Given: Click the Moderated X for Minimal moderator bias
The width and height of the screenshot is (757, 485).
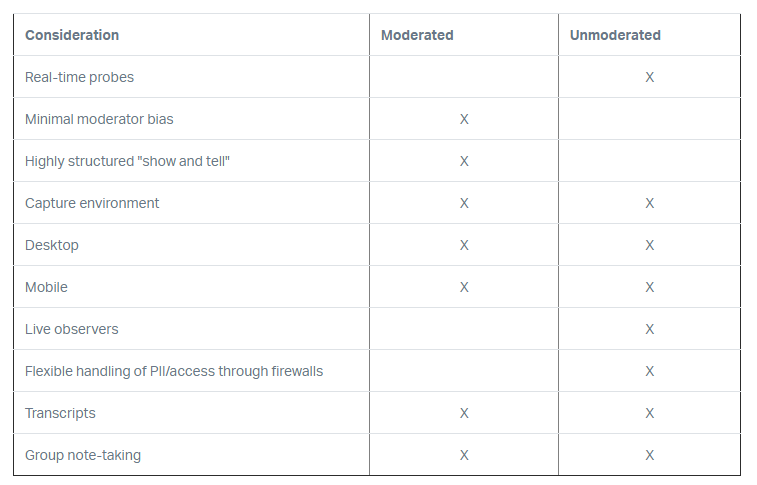Looking at the screenshot, I should (x=464, y=119).
